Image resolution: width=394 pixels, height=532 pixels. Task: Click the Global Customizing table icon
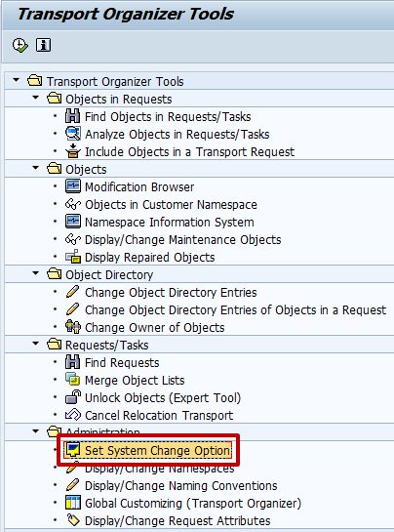73,503
